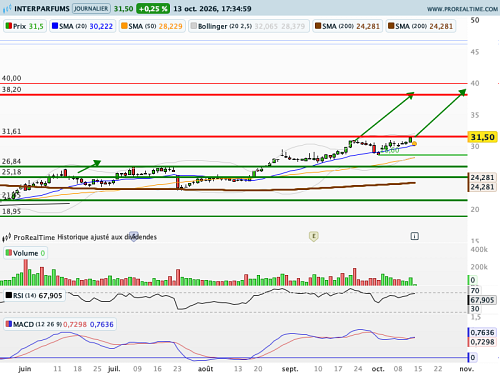Click the MACD 0,7636 blue legend value

102,324
